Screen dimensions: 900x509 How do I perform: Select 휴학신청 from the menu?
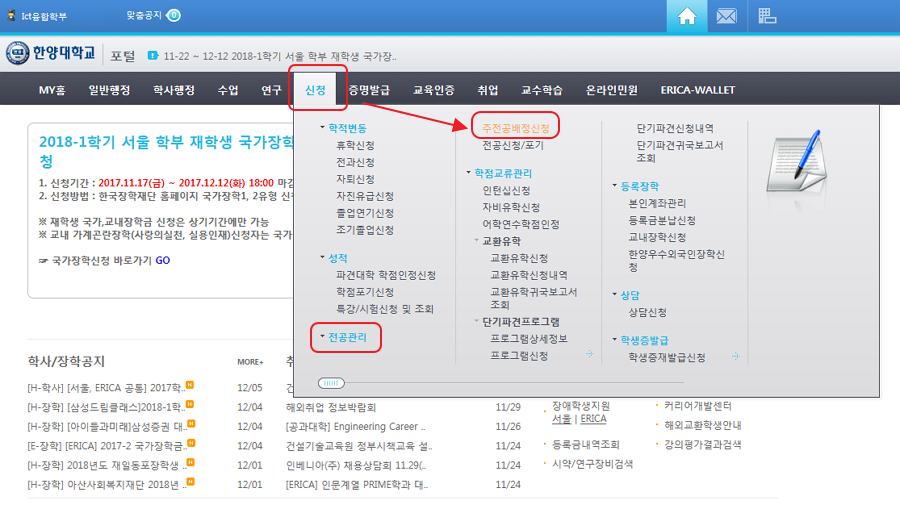coord(355,146)
